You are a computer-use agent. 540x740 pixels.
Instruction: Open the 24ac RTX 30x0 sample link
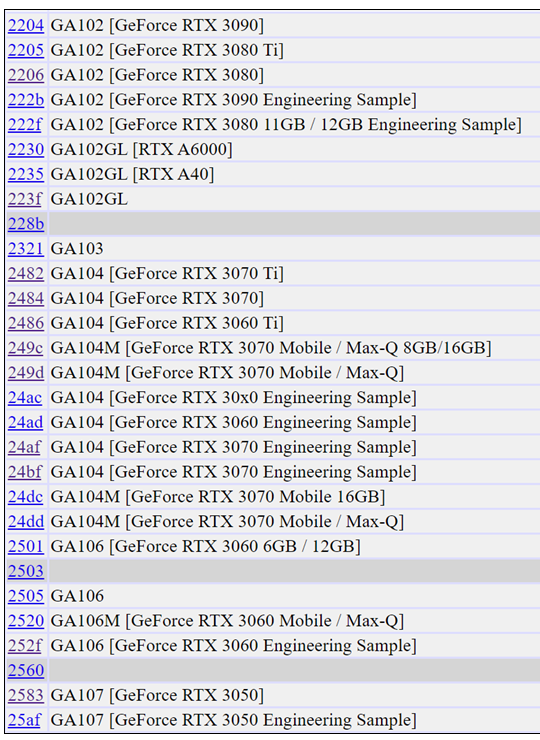coord(25,397)
